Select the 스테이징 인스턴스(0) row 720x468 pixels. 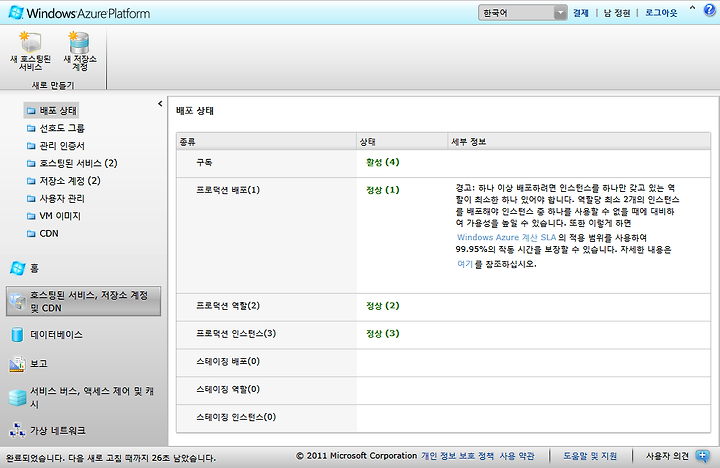(444, 418)
